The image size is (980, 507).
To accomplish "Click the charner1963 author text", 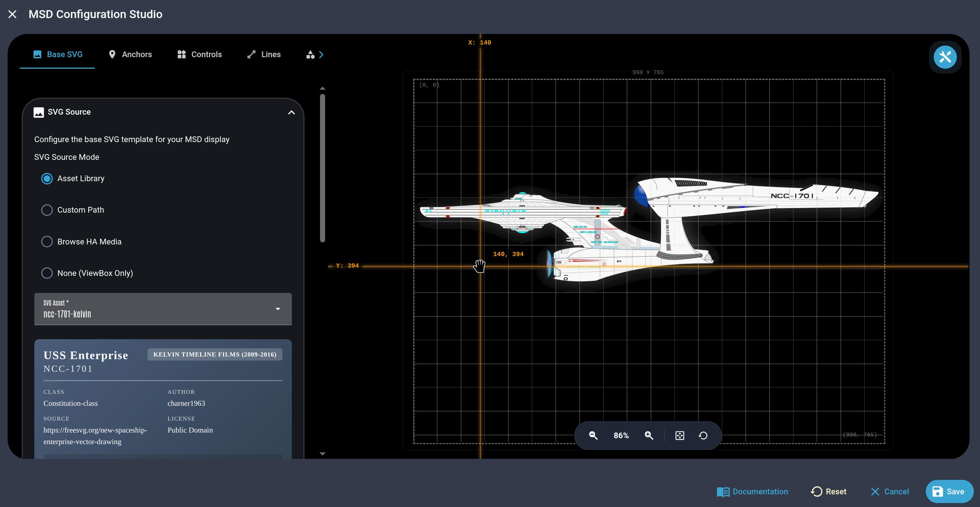I will (x=186, y=403).
